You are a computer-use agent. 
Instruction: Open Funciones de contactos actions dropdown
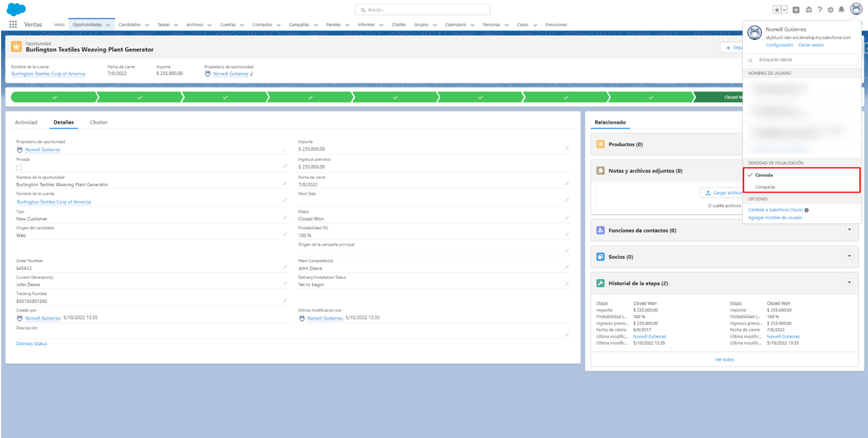tap(849, 229)
